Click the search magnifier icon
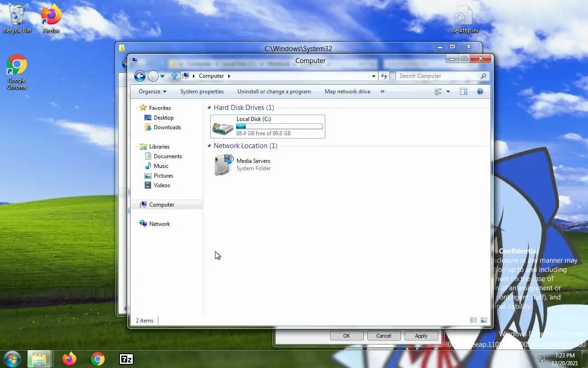Image resolution: width=588 pixels, height=368 pixels. click(483, 76)
